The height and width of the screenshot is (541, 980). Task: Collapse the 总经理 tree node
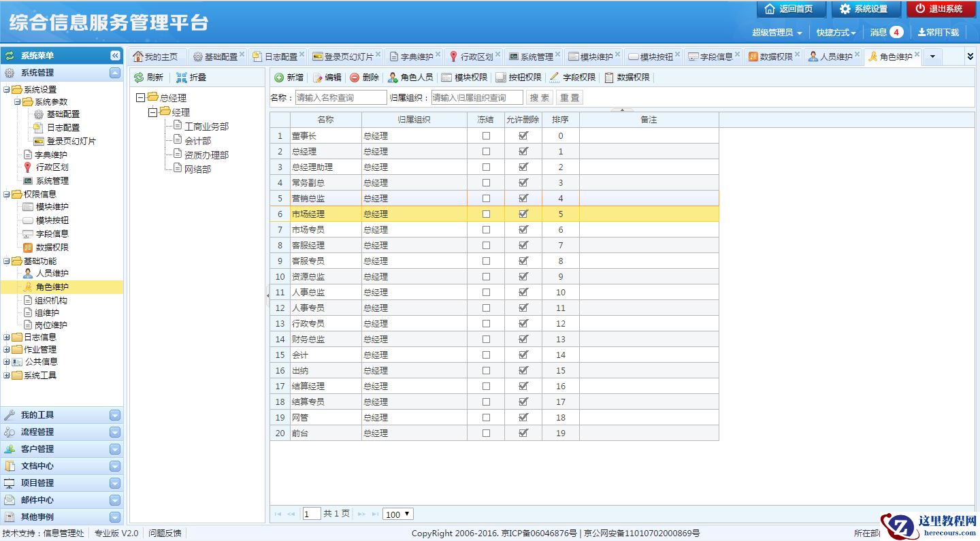tap(141, 98)
